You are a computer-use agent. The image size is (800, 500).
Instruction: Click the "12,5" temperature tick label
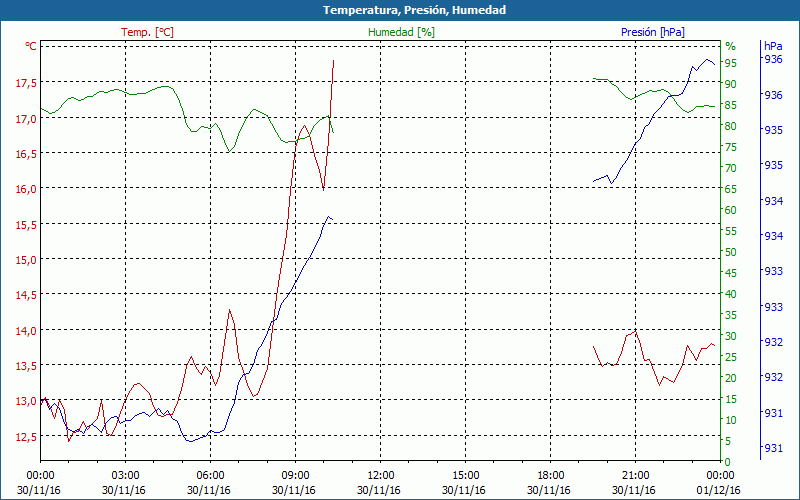pos(26,437)
